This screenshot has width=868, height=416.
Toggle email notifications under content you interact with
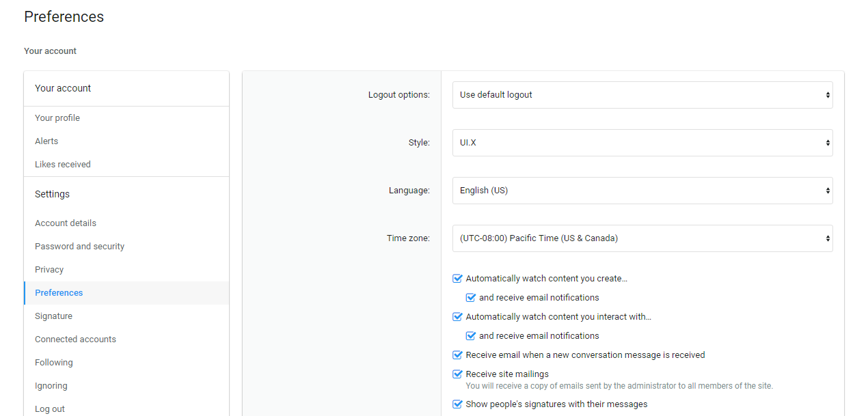[x=471, y=336]
